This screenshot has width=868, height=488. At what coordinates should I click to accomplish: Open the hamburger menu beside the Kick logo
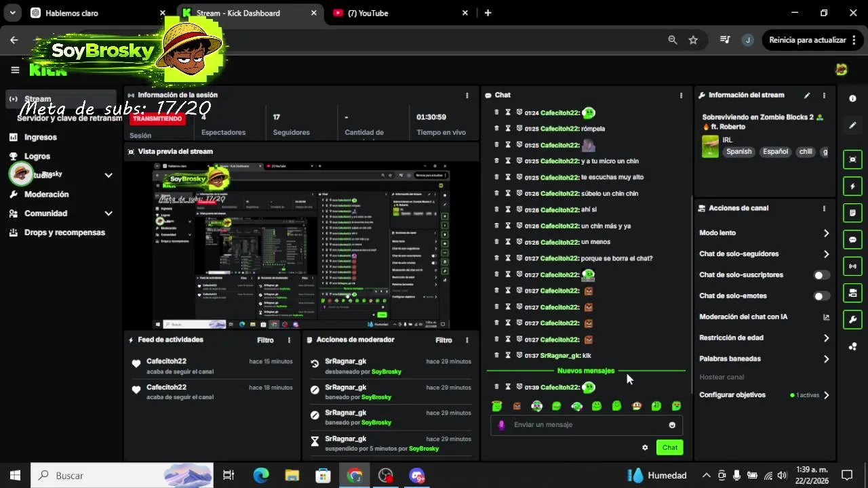15,70
